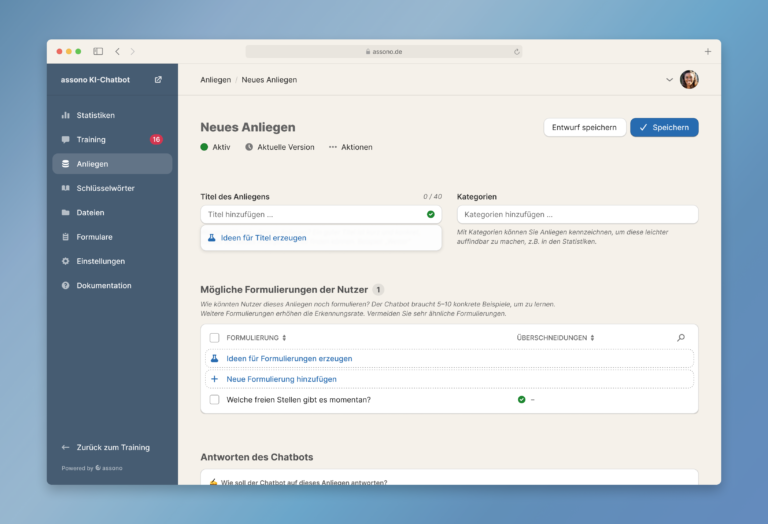The width and height of the screenshot is (768, 524).
Task: Click green check icon in formulation row
Action: (x=522, y=400)
